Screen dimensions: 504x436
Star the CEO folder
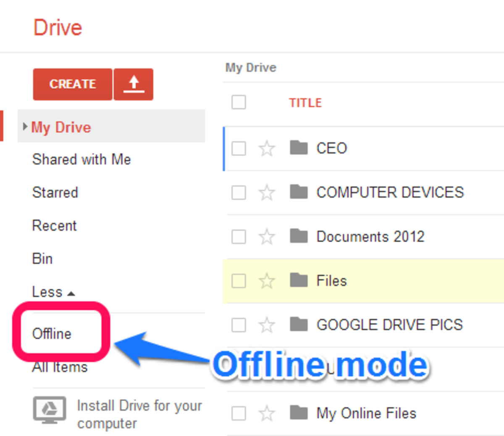point(267,148)
